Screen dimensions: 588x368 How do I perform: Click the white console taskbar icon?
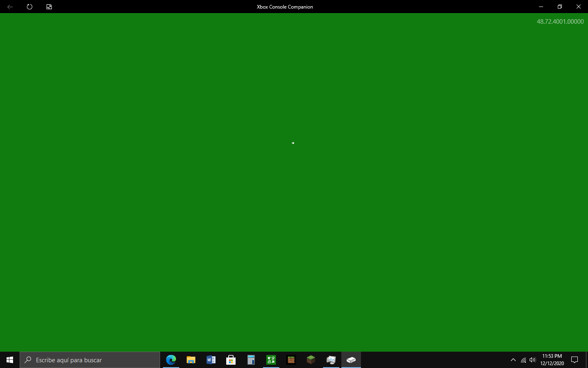pos(351,360)
